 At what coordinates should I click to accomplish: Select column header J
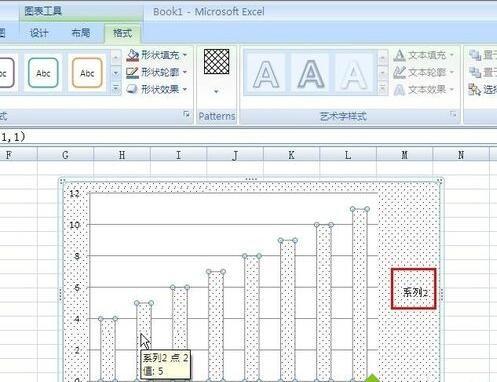[235, 155]
